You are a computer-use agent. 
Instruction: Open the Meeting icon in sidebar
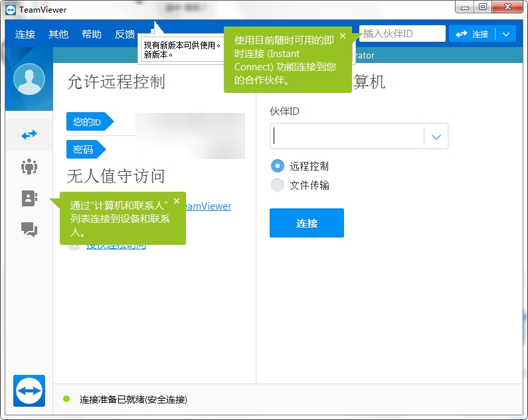click(29, 167)
